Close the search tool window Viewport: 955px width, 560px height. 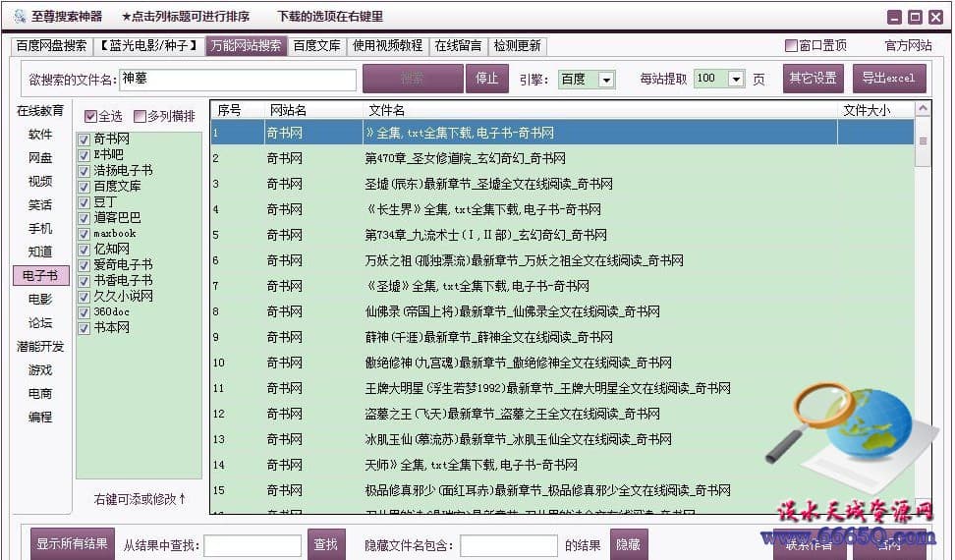point(935,17)
